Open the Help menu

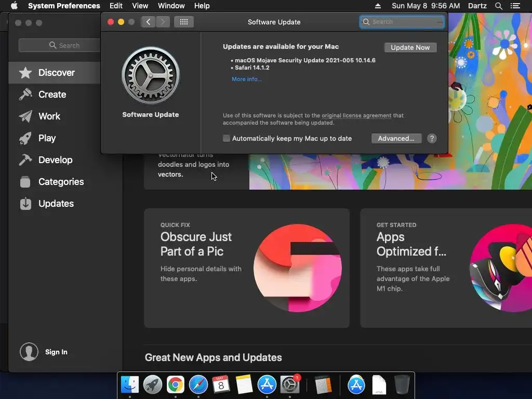pyautogui.click(x=202, y=6)
